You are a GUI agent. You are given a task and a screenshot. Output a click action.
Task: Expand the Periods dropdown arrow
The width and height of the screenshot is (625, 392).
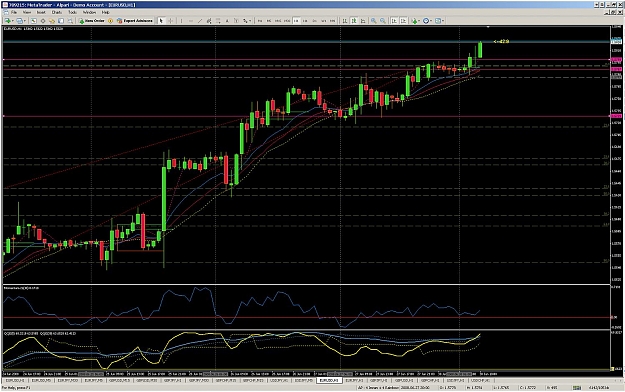coord(431,21)
